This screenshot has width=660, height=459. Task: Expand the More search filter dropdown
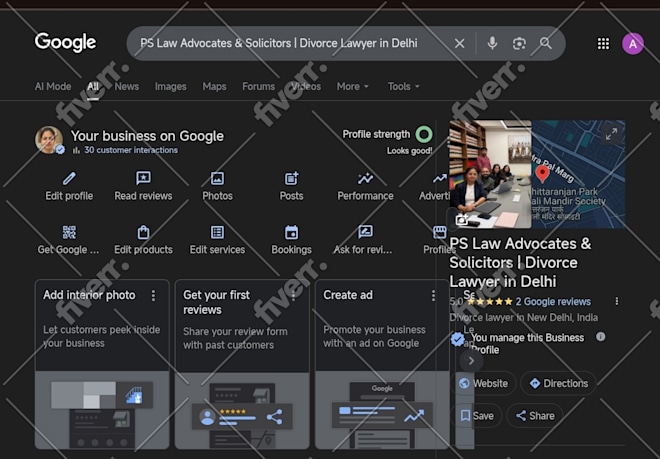[x=353, y=86]
